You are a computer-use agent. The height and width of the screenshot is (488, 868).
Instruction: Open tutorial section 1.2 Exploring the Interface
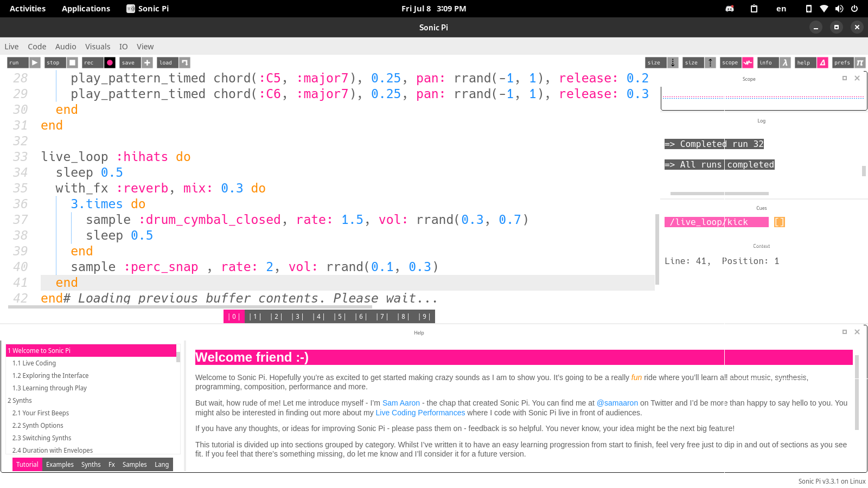50,375
